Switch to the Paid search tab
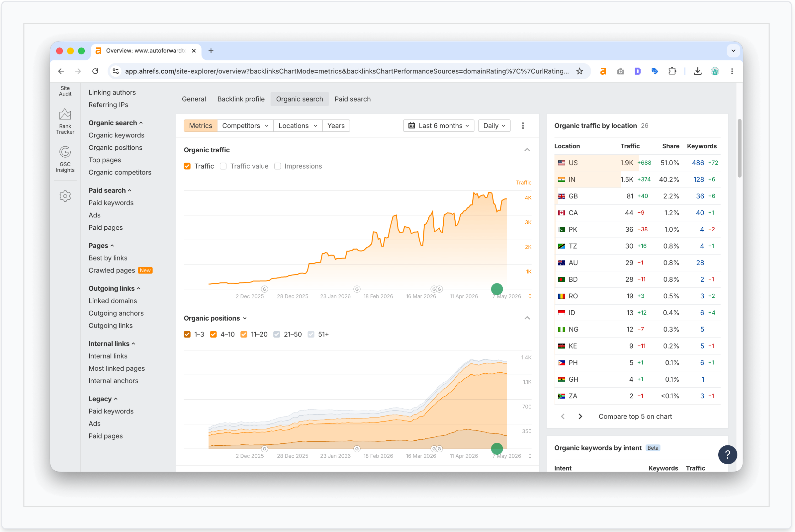795x532 pixels. 352,99
